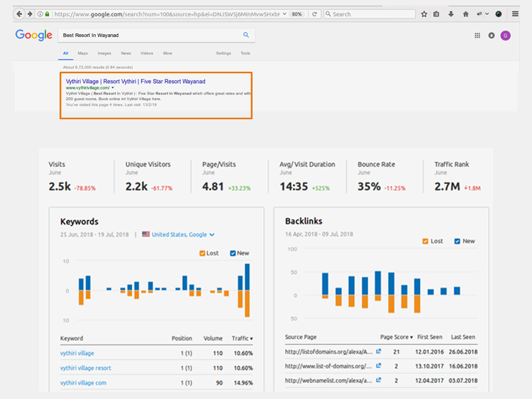Open the bookmarks library clipboard icon
The width and height of the screenshot is (532, 399).
[x=436, y=14]
